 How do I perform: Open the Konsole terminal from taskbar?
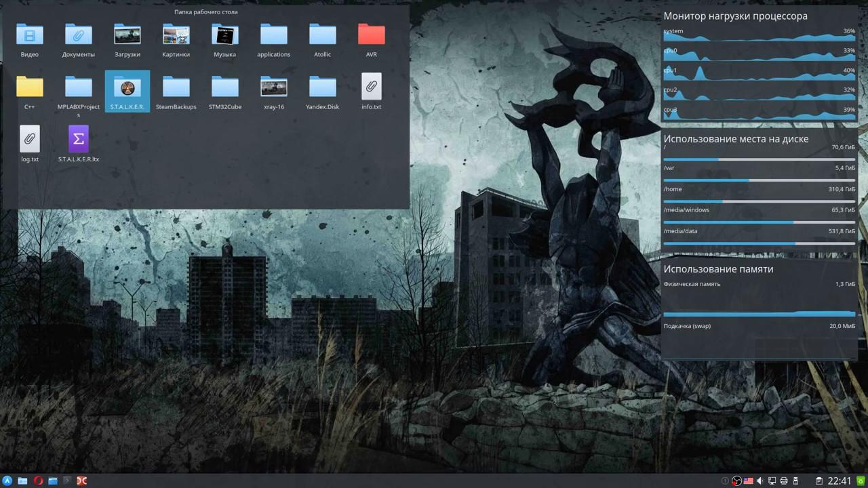pos(67,481)
